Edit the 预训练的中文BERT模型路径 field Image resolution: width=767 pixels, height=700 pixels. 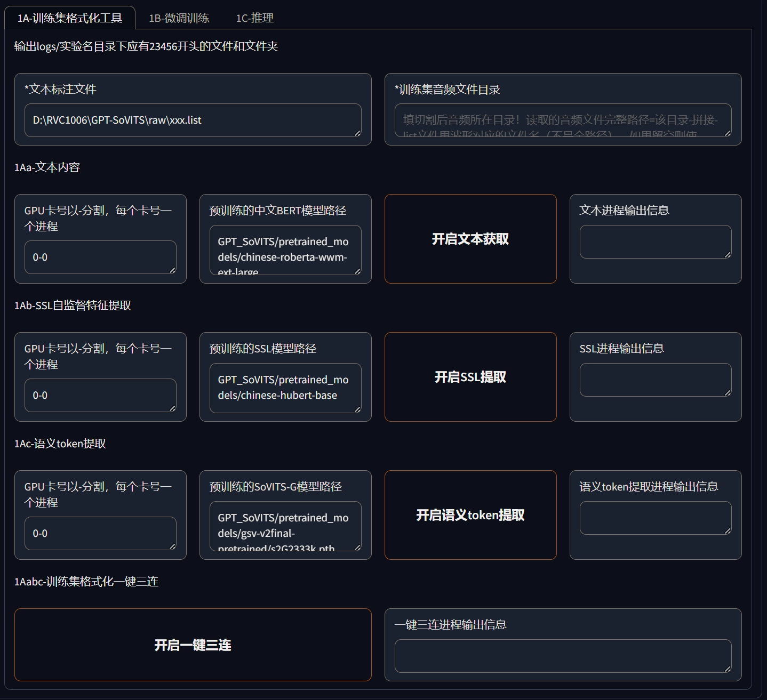point(285,250)
